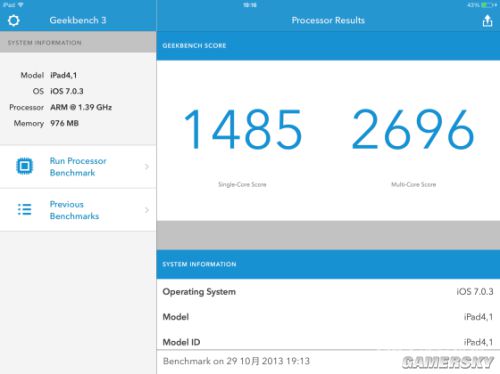The width and height of the screenshot is (500, 374).
Task: Expand Previous Benchmarks chevron
Action: (147, 210)
